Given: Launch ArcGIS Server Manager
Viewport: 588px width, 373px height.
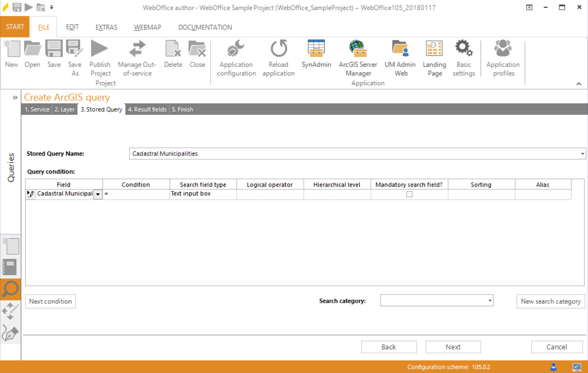Looking at the screenshot, I should (358, 57).
